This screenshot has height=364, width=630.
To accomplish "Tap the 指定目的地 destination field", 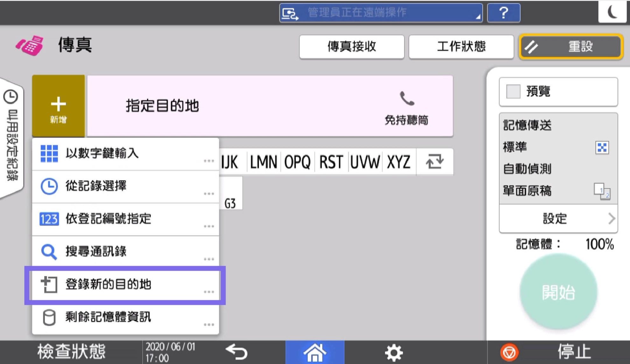I will coord(270,106).
